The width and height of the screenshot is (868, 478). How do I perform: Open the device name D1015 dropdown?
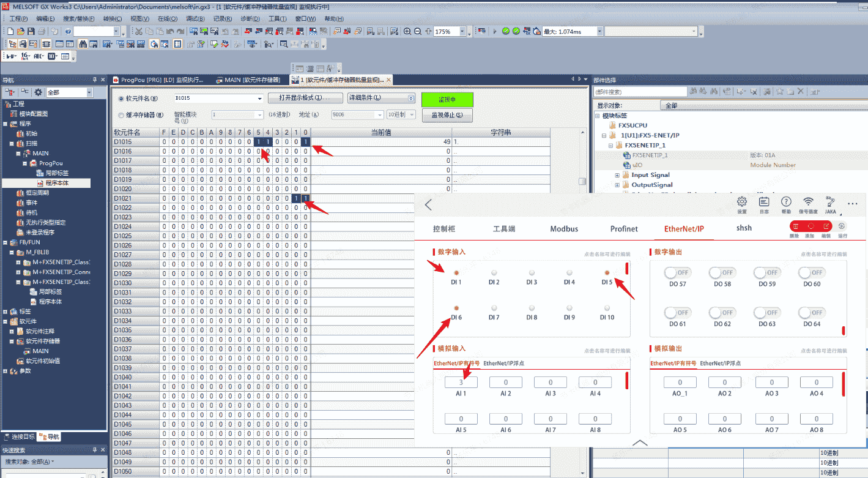tap(259, 98)
